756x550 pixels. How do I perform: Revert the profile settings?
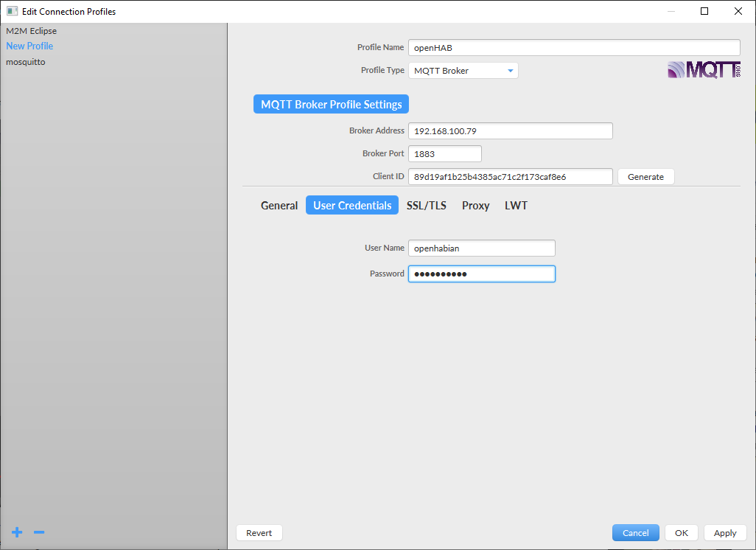259,532
